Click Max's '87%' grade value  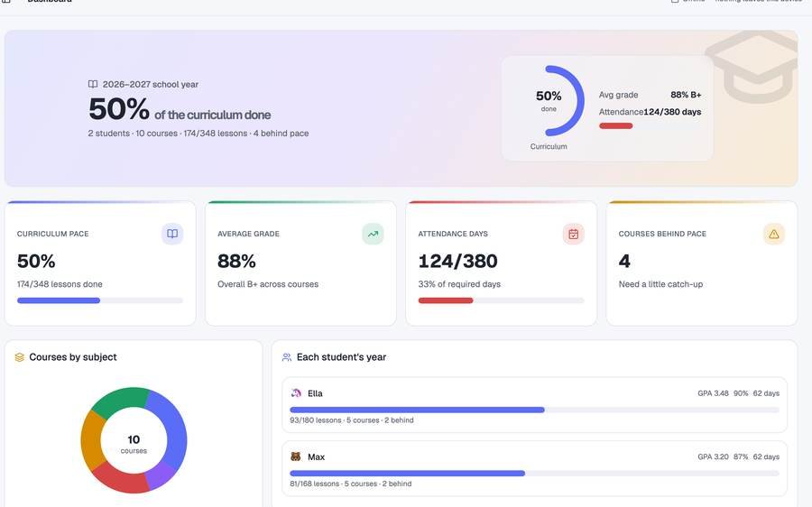coord(741,457)
